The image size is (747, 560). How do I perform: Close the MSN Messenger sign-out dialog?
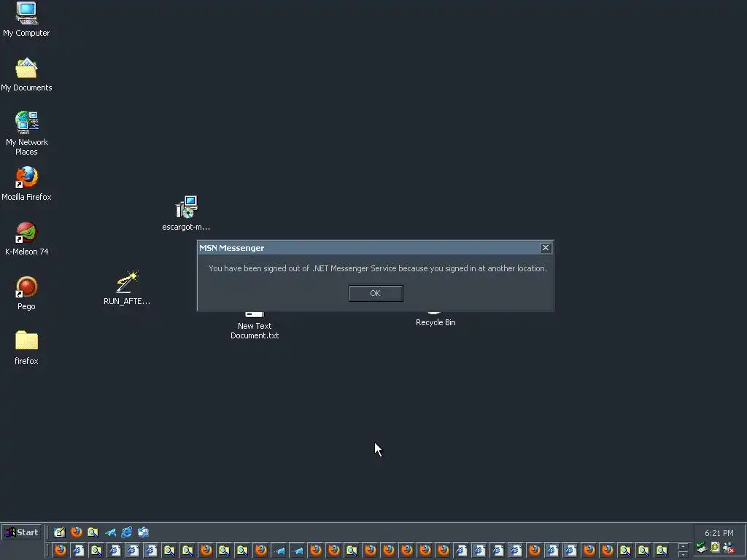coord(546,248)
